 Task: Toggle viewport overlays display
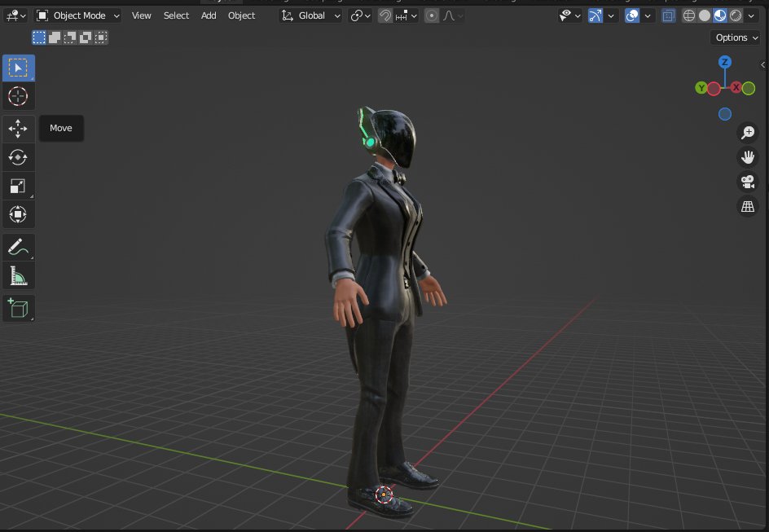click(631, 15)
